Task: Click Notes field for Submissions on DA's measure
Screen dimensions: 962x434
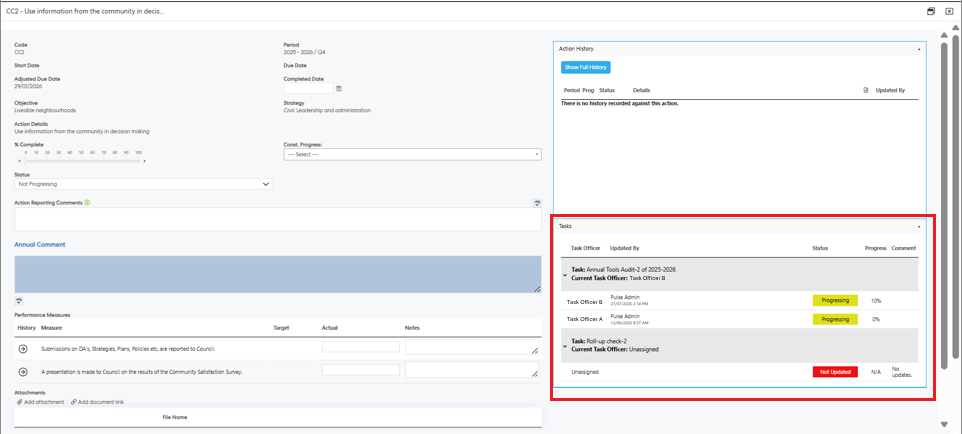Action: (472, 347)
